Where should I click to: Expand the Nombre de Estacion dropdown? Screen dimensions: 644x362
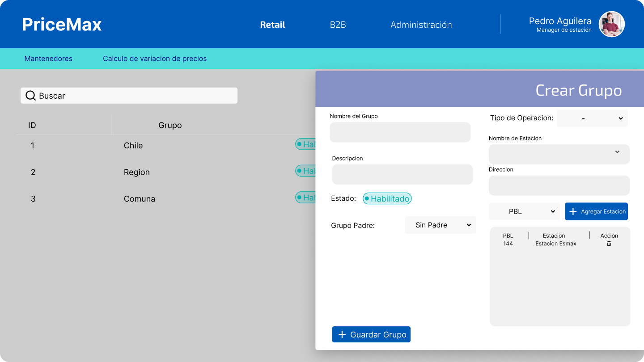(559, 154)
